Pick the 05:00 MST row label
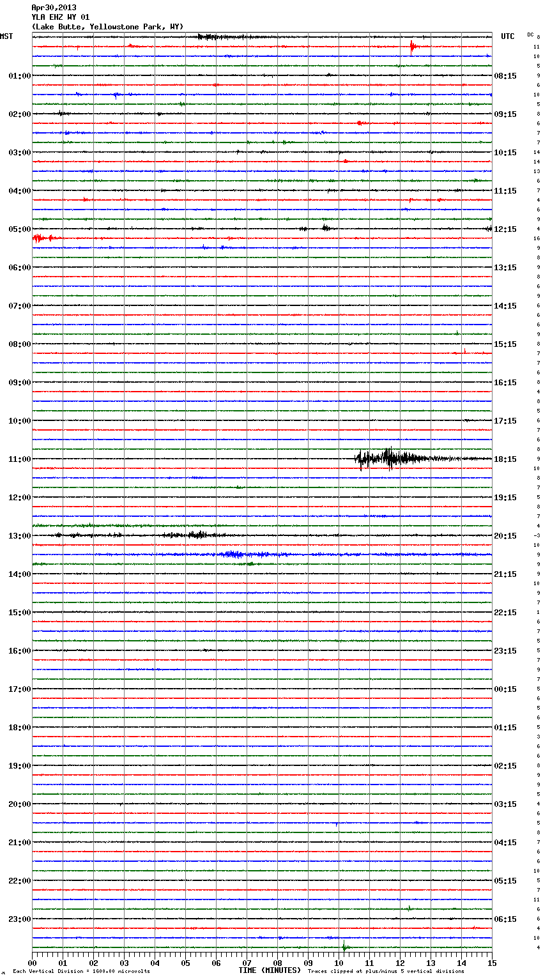543x980 pixels. pos(20,229)
